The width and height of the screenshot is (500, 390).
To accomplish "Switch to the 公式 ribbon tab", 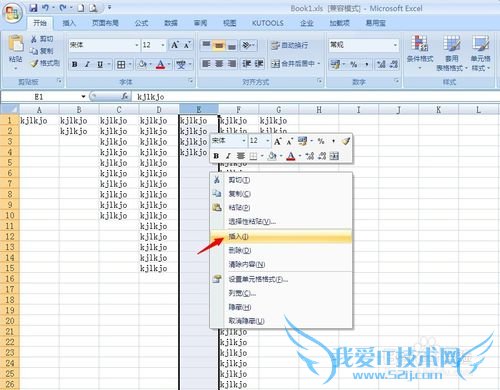I will coord(141,23).
